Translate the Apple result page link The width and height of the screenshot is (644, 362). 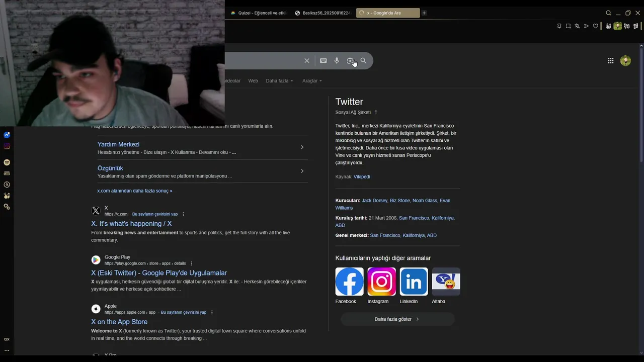184,312
